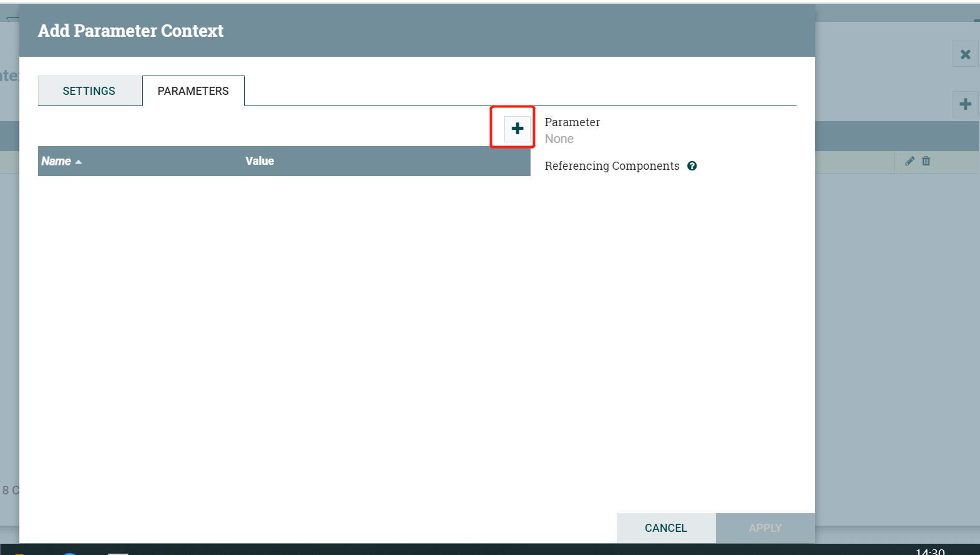Add parameter context in background window
This screenshot has width=980, height=555.
pos(966,104)
